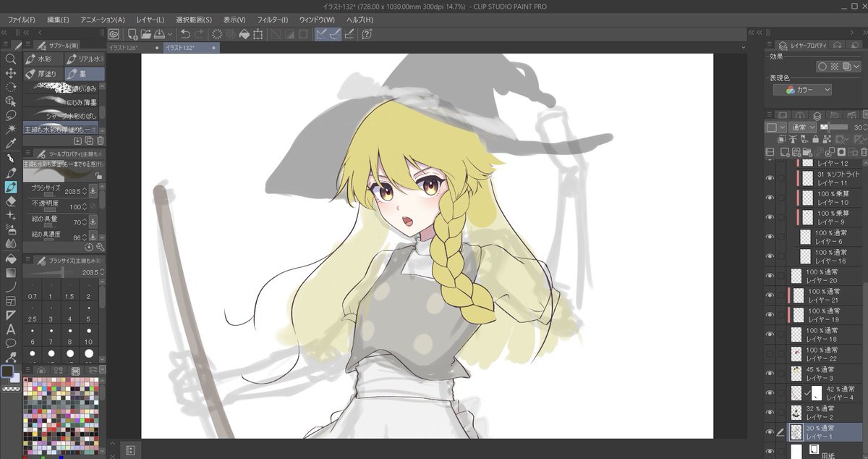Select the Pen tool

tap(11, 158)
